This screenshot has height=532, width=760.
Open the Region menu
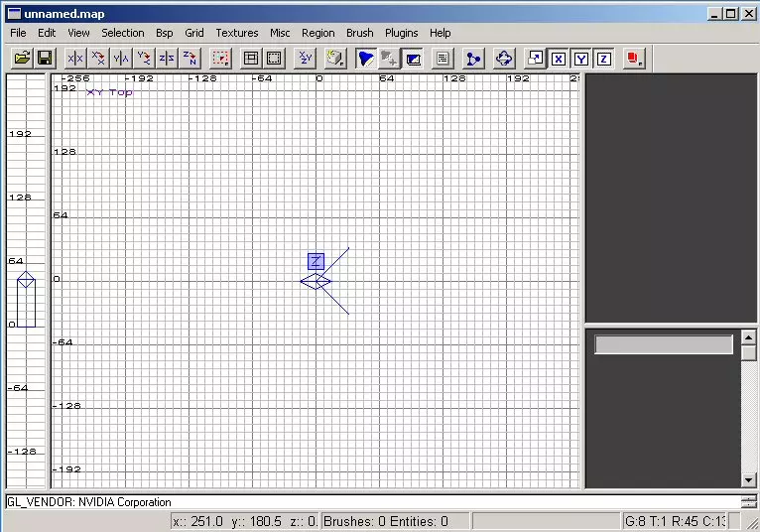[317, 33]
